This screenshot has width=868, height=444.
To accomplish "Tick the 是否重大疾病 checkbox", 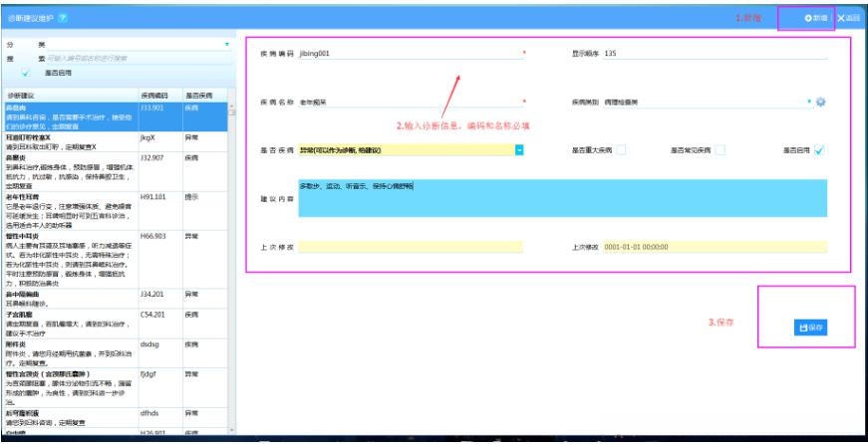I will [x=621, y=150].
